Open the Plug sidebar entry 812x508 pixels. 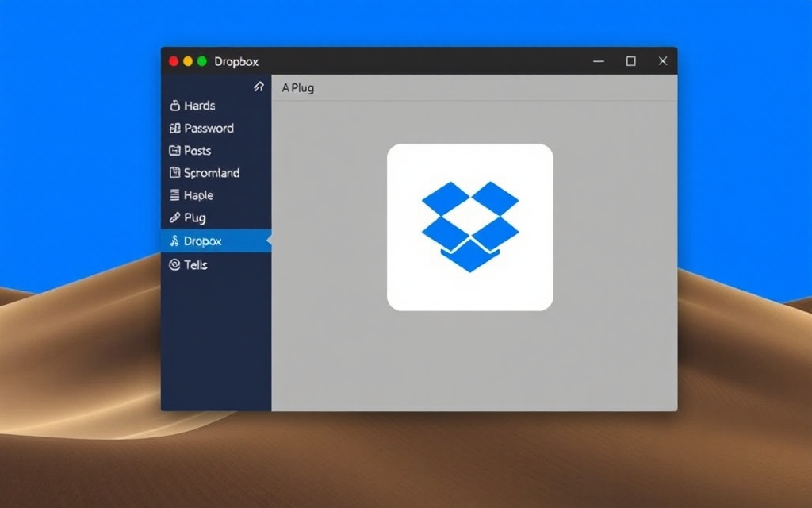click(216, 217)
